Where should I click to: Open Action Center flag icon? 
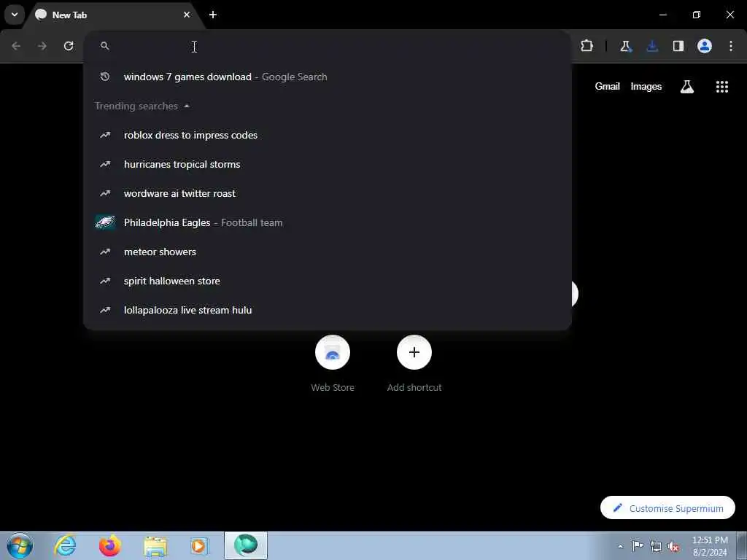tap(638, 546)
